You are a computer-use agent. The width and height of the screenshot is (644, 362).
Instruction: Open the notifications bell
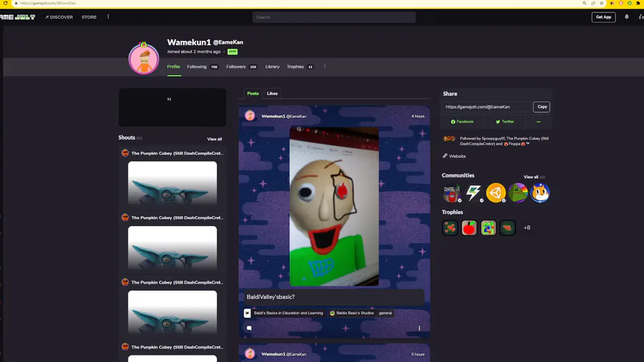626,17
